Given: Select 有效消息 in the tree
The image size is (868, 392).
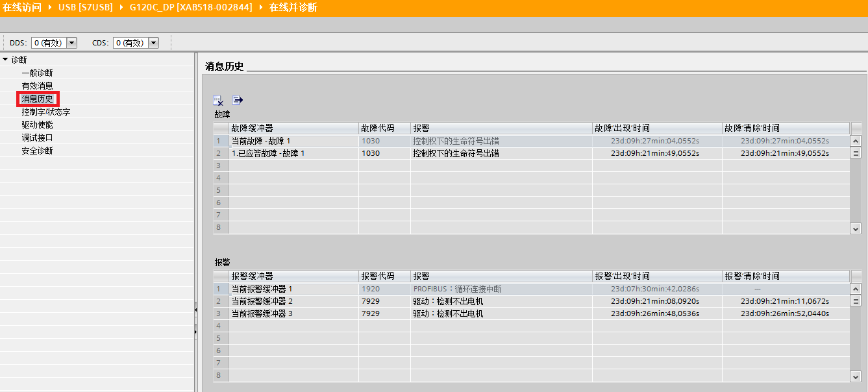Looking at the screenshot, I should click(x=37, y=86).
